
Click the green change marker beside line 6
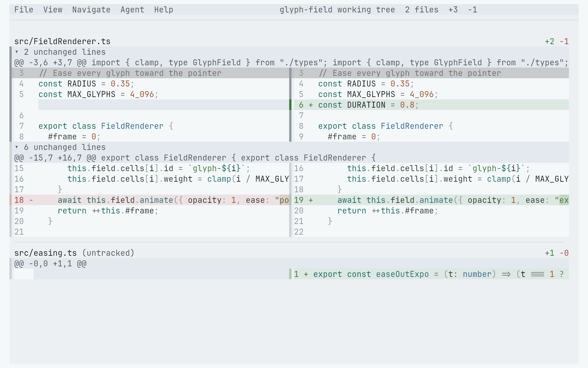pos(290,105)
